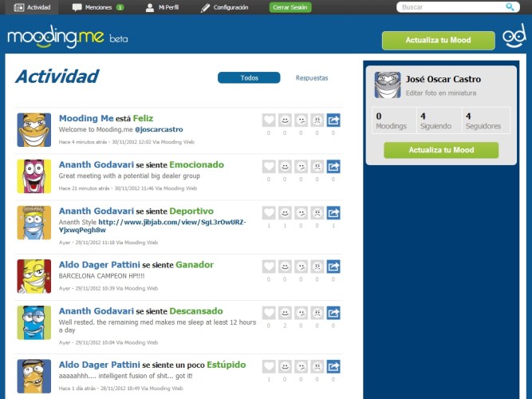Share the Ganador post
The image size is (532, 399).
click(x=333, y=267)
